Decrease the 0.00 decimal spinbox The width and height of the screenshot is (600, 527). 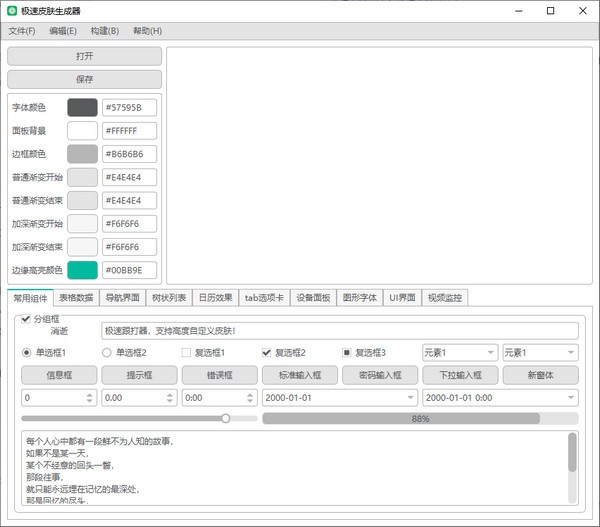pos(170,401)
